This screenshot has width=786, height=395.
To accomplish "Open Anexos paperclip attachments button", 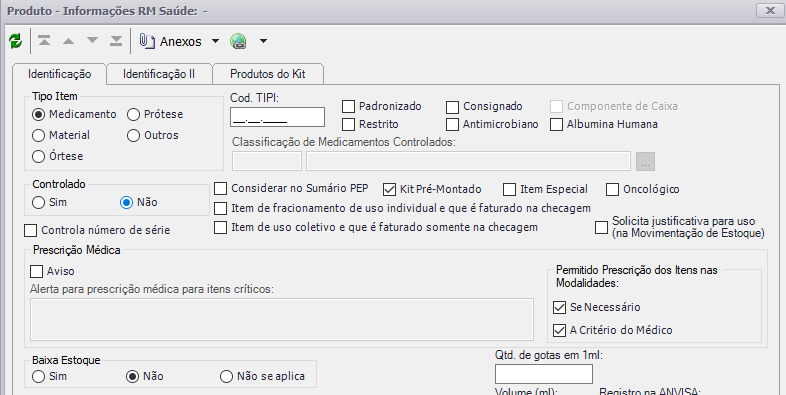I will [170, 41].
